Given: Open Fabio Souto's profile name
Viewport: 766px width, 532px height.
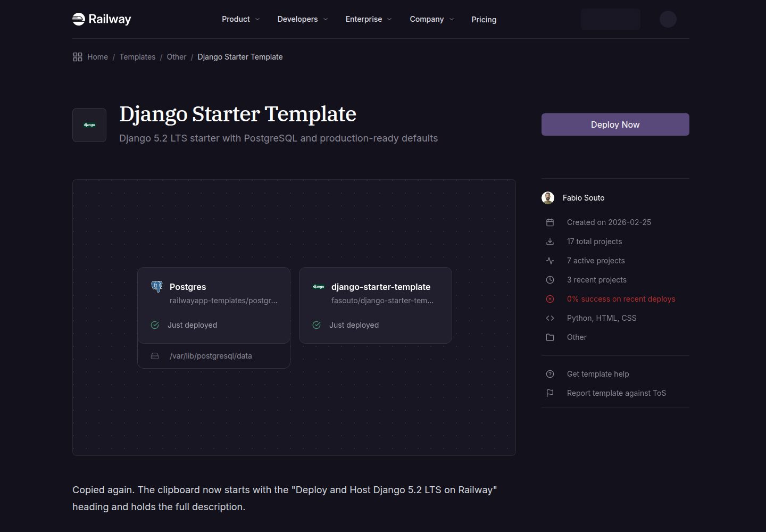Looking at the screenshot, I should tap(584, 198).
